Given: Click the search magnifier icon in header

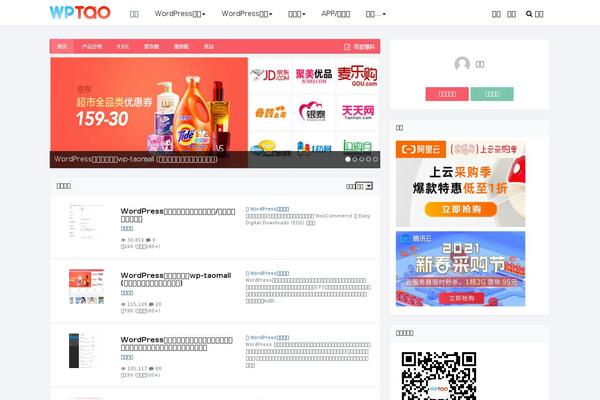Looking at the screenshot, I should click(x=529, y=14).
